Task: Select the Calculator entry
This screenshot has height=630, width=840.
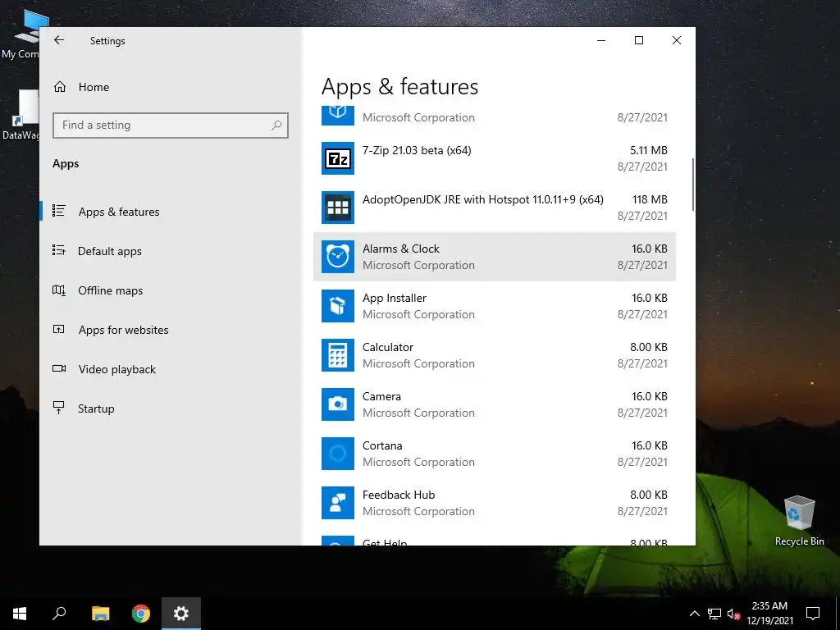Action: tap(495, 355)
